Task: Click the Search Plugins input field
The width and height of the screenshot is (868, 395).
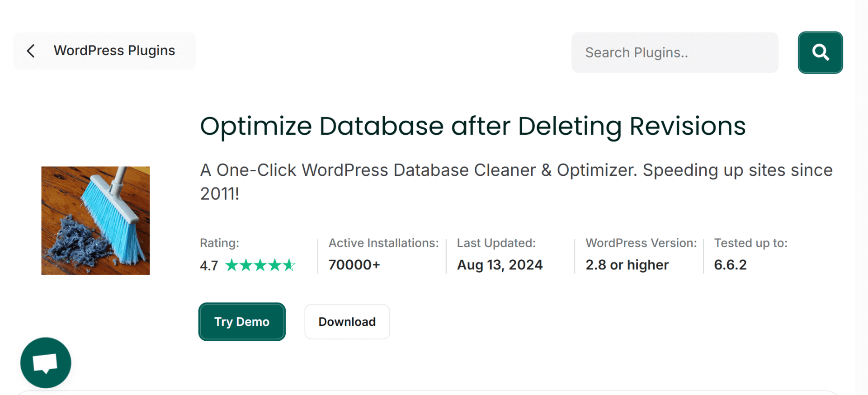Action: tap(675, 52)
